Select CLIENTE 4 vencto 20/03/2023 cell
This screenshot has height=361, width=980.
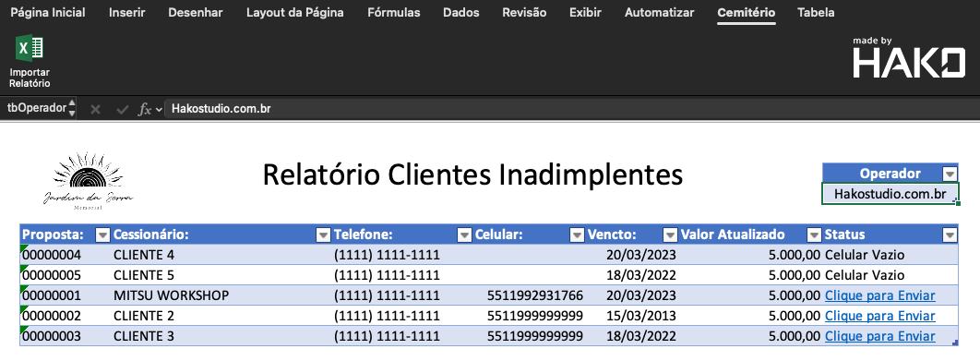click(632, 255)
